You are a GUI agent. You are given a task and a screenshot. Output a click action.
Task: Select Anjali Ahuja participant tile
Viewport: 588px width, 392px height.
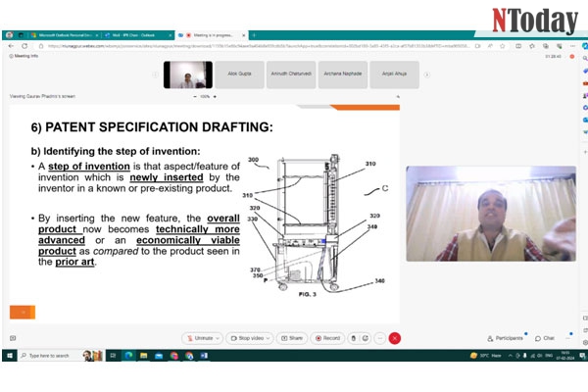point(395,74)
